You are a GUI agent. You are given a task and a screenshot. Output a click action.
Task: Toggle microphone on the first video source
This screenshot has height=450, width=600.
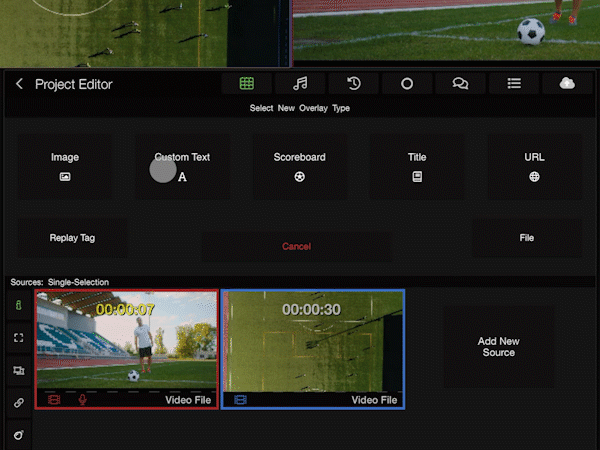(x=82, y=400)
